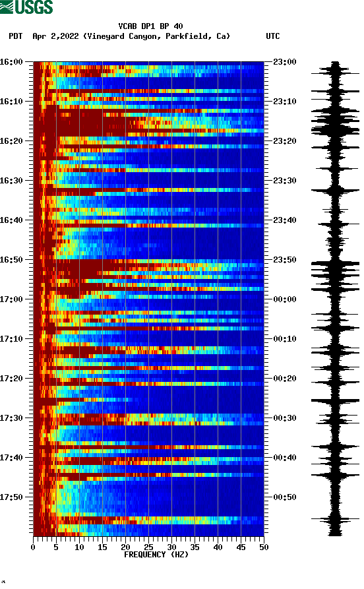Click the 5 Hz frequency tick label
Image resolution: width=364 pixels, height=589 pixels.
coord(56,547)
